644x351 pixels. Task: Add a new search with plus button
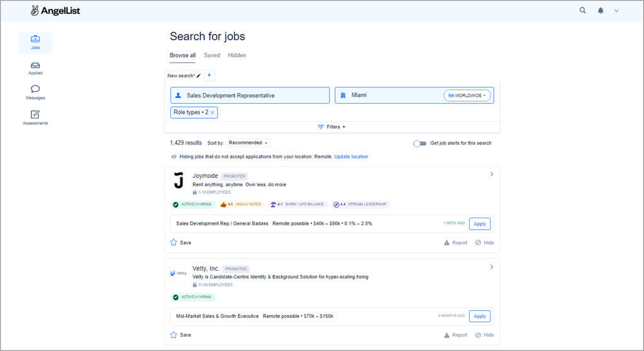[x=209, y=75]
